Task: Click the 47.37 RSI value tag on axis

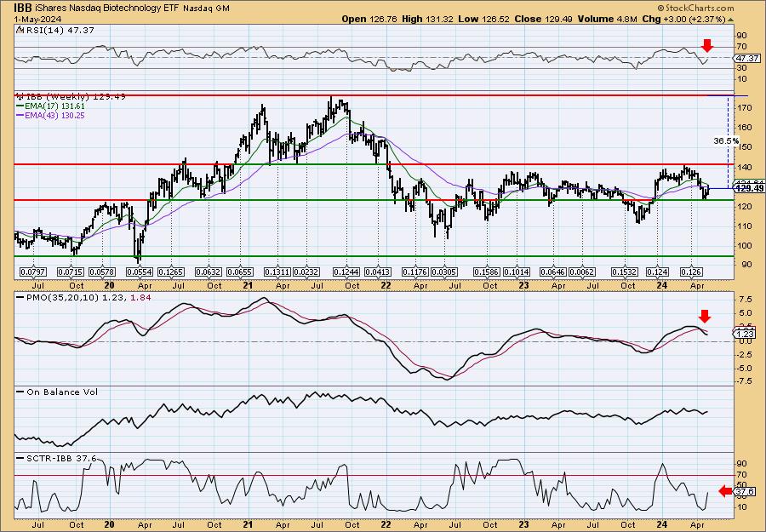Action: [748, 58]
